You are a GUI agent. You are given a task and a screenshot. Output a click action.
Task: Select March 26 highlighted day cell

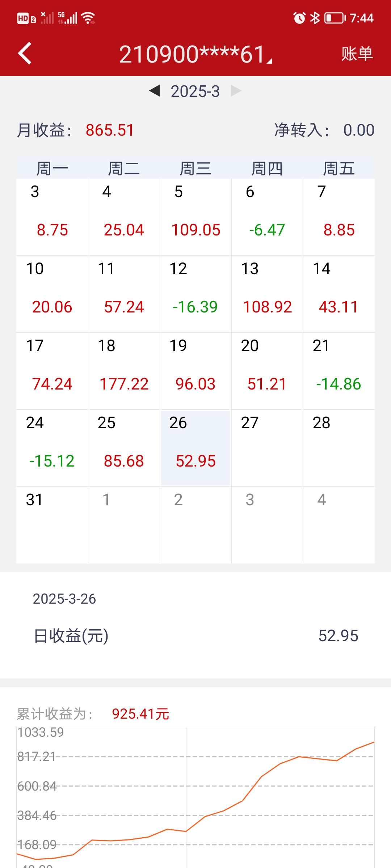pyautogui.click(x=195, y=448)
